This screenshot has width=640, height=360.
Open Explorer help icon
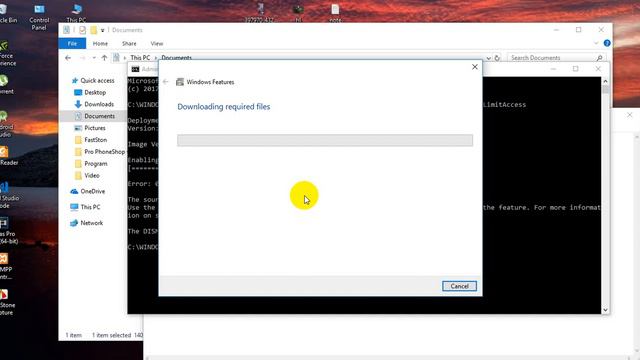point(607,43)
